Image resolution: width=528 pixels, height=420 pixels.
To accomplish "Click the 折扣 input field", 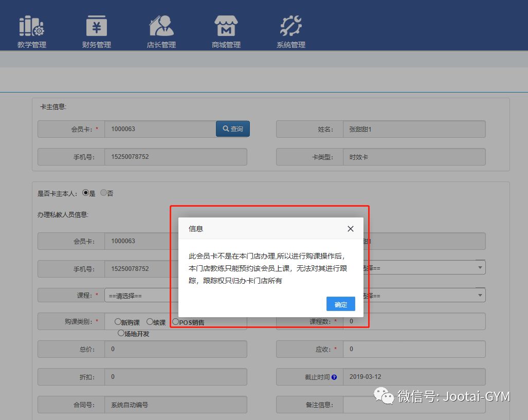I will [x=176, y=377].
